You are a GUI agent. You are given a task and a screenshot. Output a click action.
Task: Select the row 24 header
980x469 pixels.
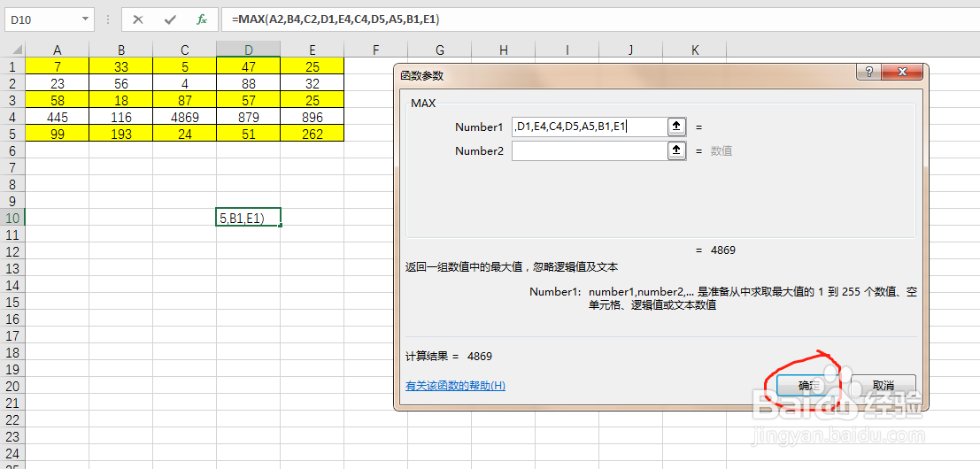12,453
